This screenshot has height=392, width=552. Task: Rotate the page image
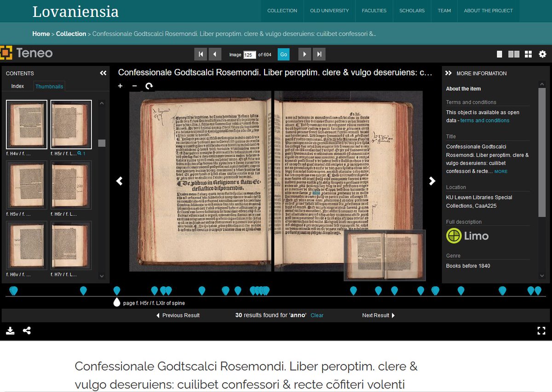click(x=148, y=86)
